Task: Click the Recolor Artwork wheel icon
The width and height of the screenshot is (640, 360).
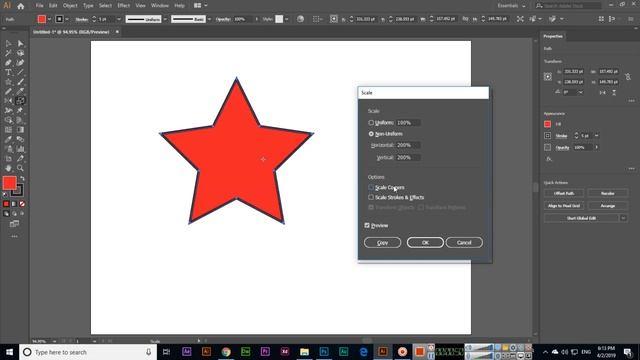Action: pyautogui.click(x=300, y=19)
